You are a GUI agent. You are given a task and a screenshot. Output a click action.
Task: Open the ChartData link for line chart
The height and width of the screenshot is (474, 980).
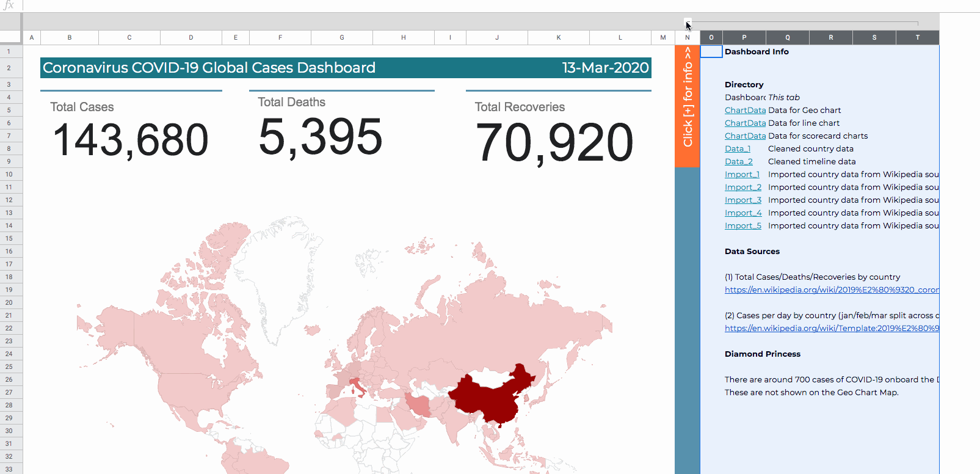745,123
